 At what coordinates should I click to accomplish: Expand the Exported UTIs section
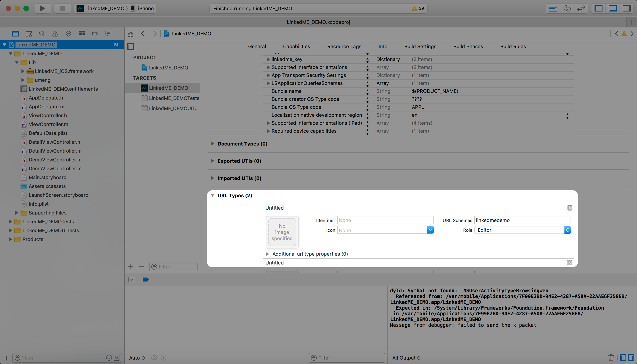[212, 161]
